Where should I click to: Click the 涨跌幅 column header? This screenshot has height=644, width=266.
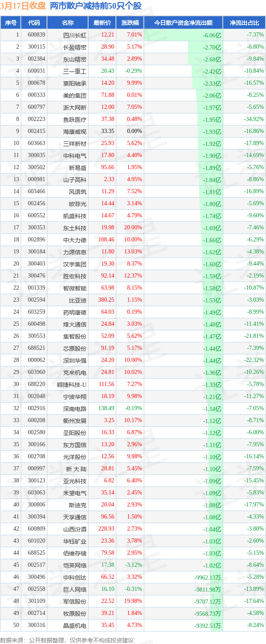click(130, 23)
